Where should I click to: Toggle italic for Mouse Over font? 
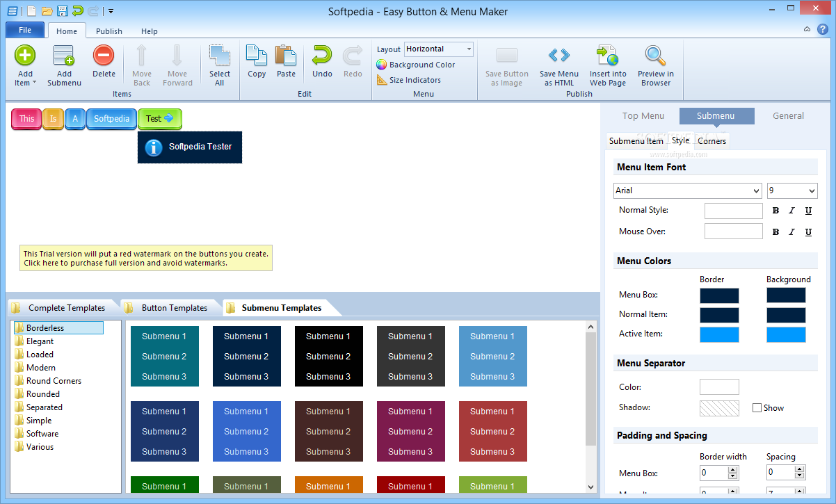point(791,232)
